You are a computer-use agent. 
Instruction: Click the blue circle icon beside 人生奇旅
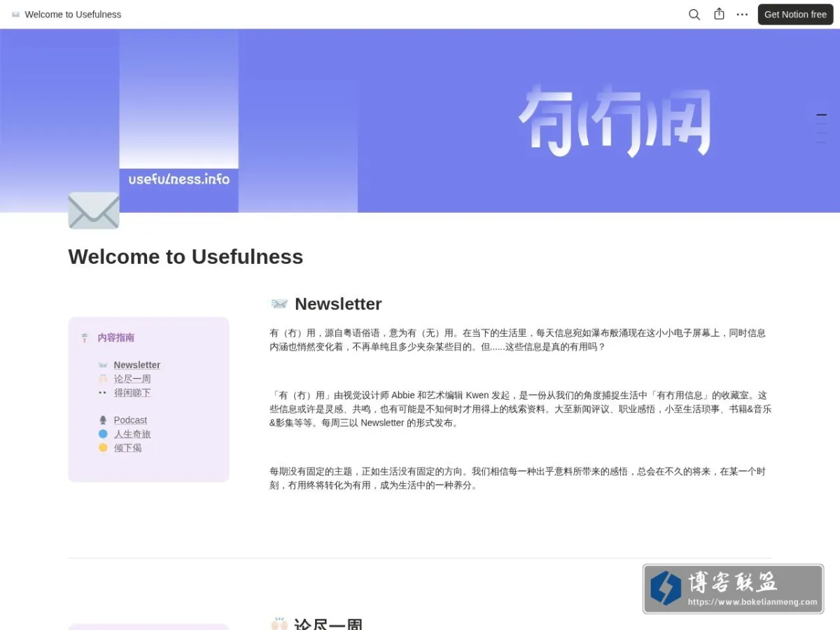click(x=103, y=434)
